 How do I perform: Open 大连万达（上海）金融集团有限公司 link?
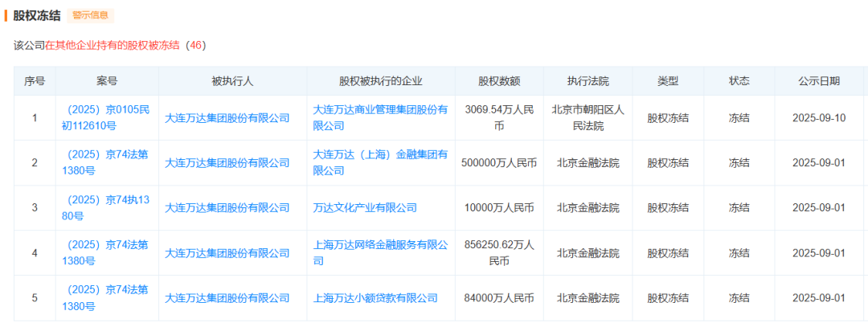click(x=380, y=163)
